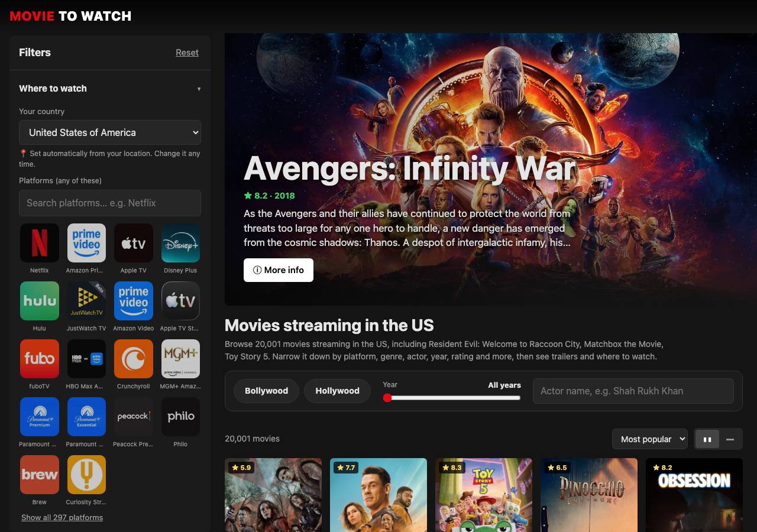
Task: Show all 297 platforms
Action: pos(62,517)
